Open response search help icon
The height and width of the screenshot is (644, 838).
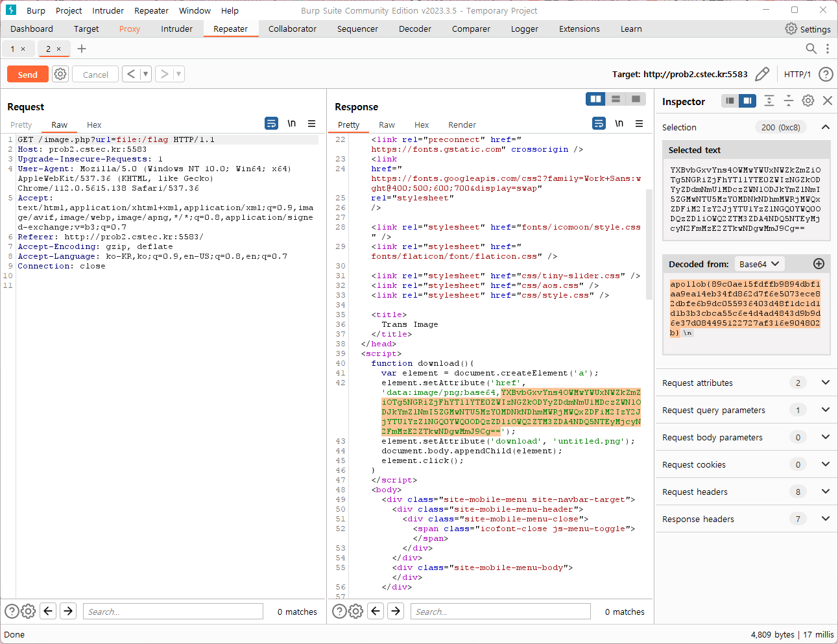[x=339, y=611]
